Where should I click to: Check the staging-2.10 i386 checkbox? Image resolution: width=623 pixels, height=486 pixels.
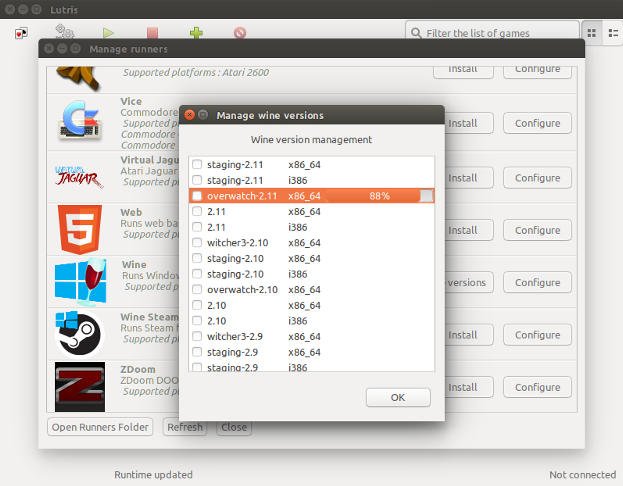coord(197,274)
